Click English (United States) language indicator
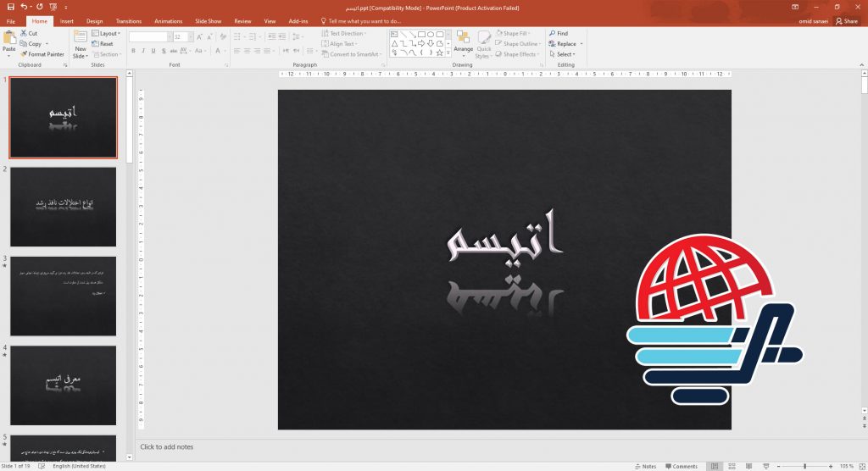This screenshot has height=471, width=868. (79, 467)
